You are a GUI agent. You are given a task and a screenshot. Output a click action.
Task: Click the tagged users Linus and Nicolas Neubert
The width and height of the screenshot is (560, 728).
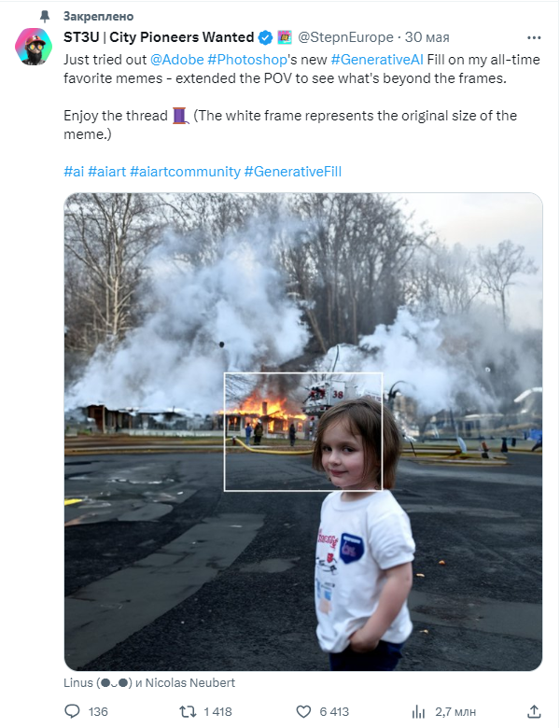coord(149,682)
